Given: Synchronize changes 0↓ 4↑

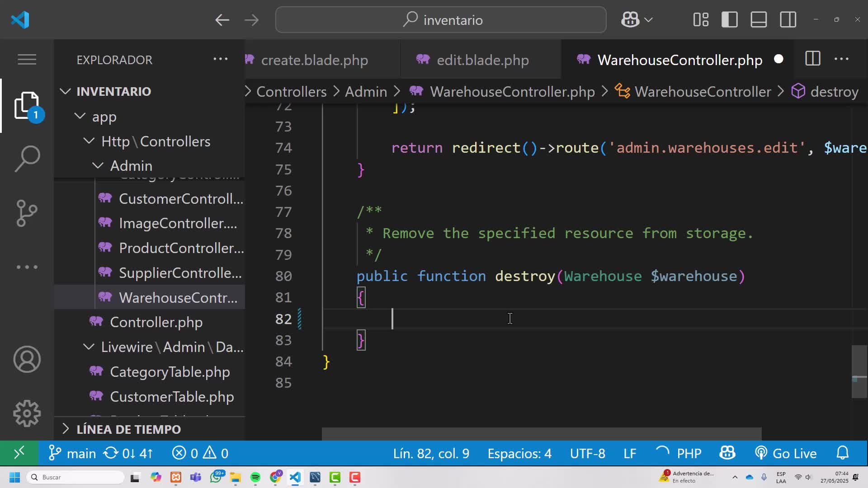Looking at the screenshot, I should [128, 453].
